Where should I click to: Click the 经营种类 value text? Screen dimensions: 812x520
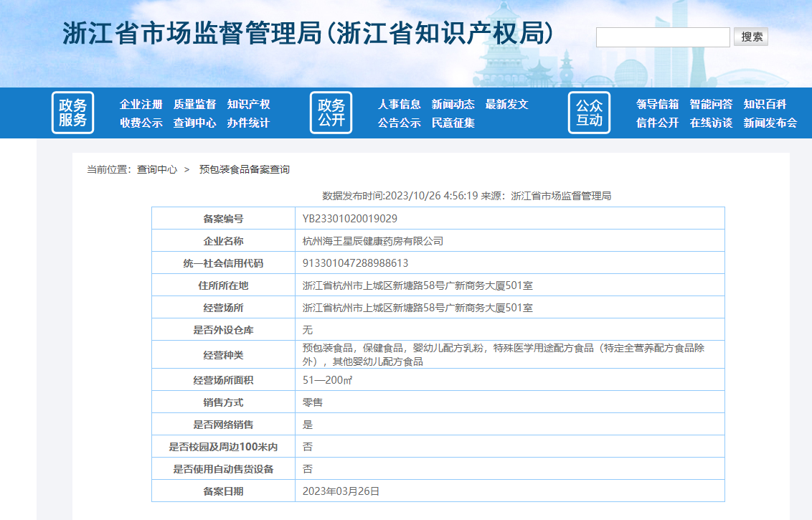(504, 355)
